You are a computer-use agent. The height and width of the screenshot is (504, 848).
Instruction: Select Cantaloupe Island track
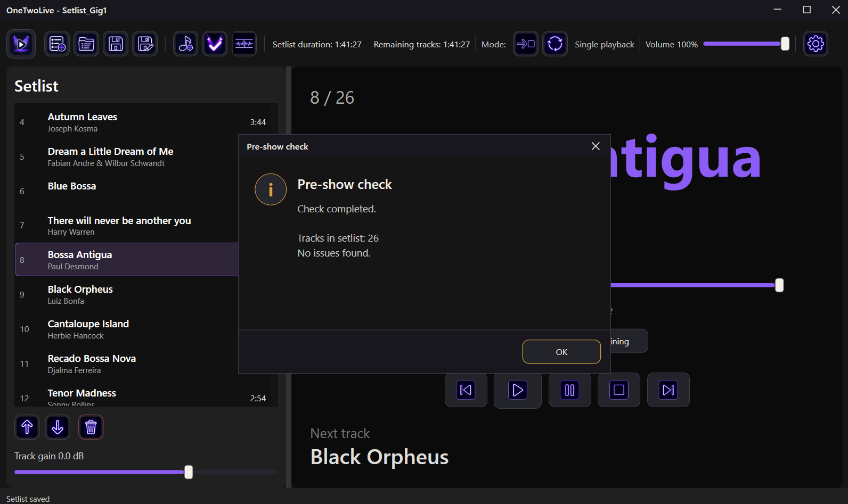127,329
